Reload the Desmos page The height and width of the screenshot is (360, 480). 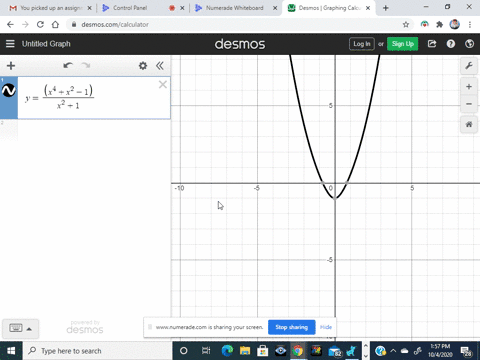point(40,24)
